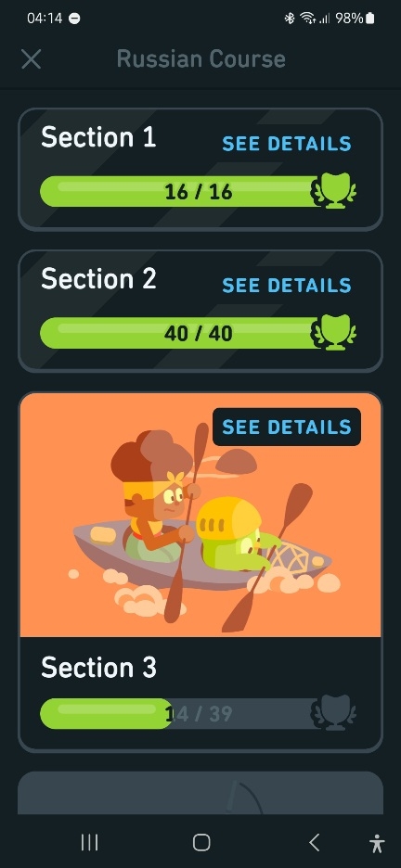Open the partially visible next section card

[200, 793]
